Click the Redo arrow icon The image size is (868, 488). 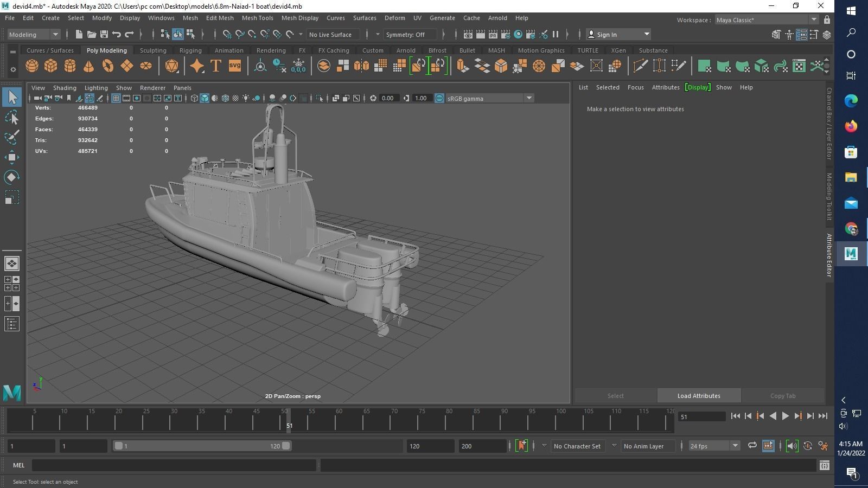pyautogui.click(x=129, y=34)
